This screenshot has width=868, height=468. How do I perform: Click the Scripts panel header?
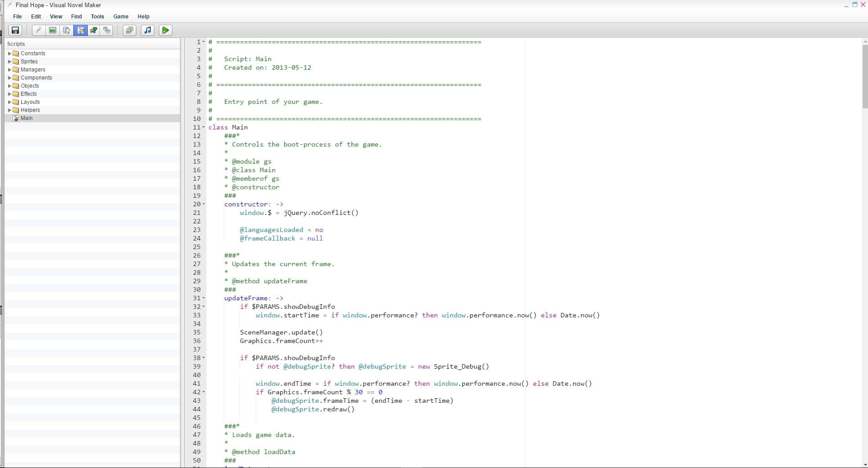coord(92,44)
